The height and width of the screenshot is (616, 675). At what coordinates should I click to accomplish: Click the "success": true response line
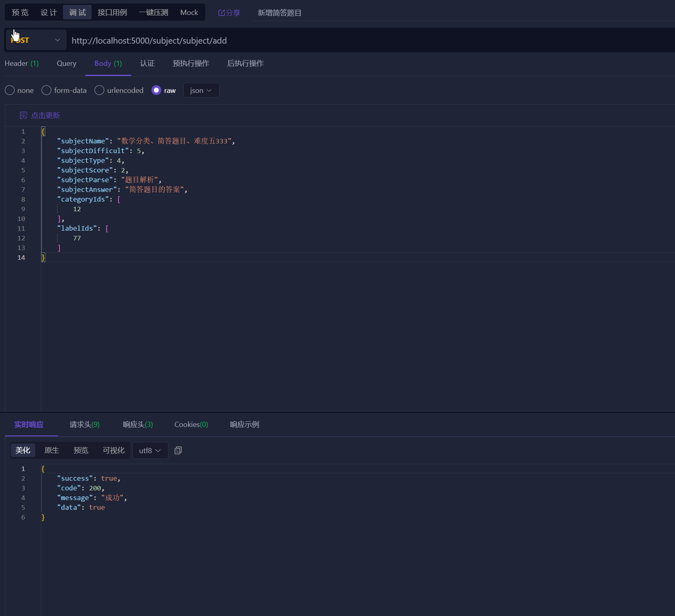88,478
